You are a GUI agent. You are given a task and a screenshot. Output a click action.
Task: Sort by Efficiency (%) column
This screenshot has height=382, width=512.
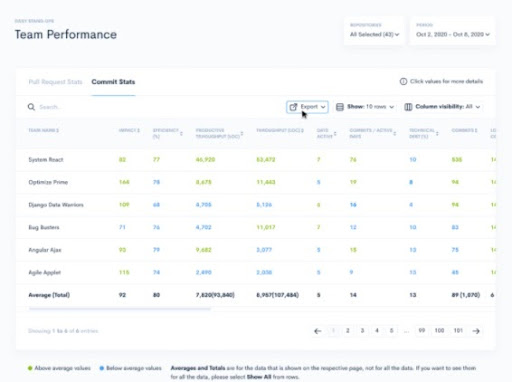pyautogui.click(x=167, y=133)
